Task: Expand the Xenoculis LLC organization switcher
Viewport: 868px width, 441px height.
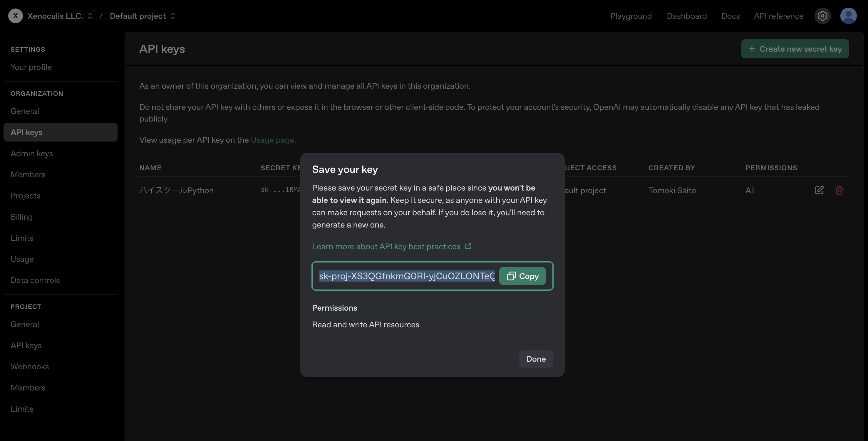Action: click(x=90, y=16)
